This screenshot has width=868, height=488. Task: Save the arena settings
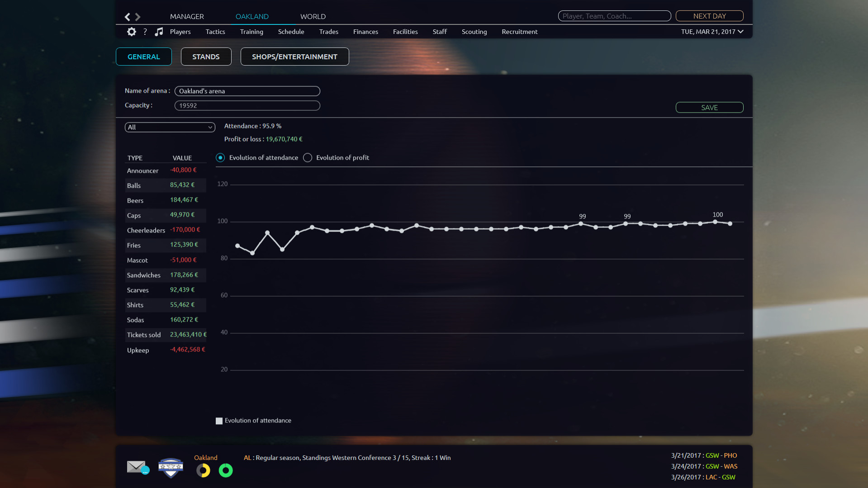coord(709,107)
